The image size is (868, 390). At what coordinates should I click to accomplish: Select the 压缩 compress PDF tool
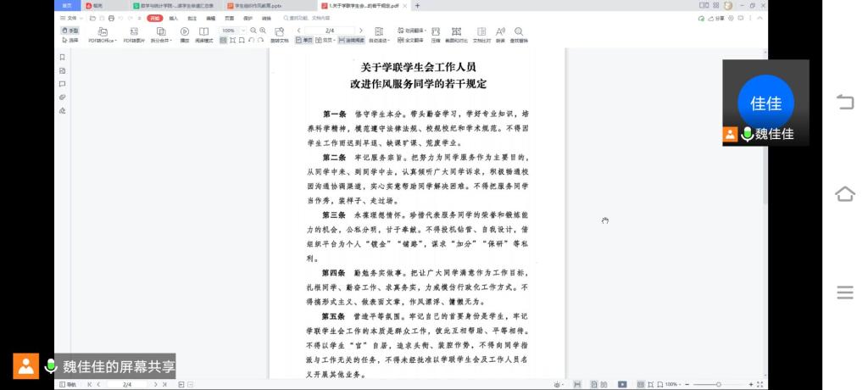coord(435,32)
